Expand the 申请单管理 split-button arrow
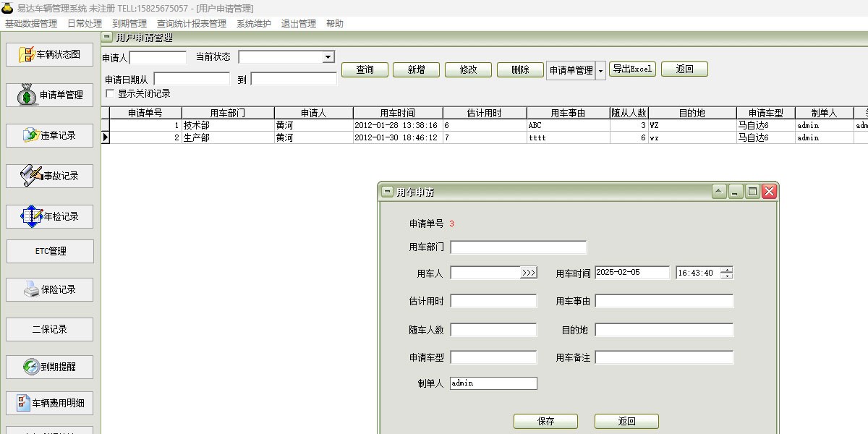 (x=600, y=70)
